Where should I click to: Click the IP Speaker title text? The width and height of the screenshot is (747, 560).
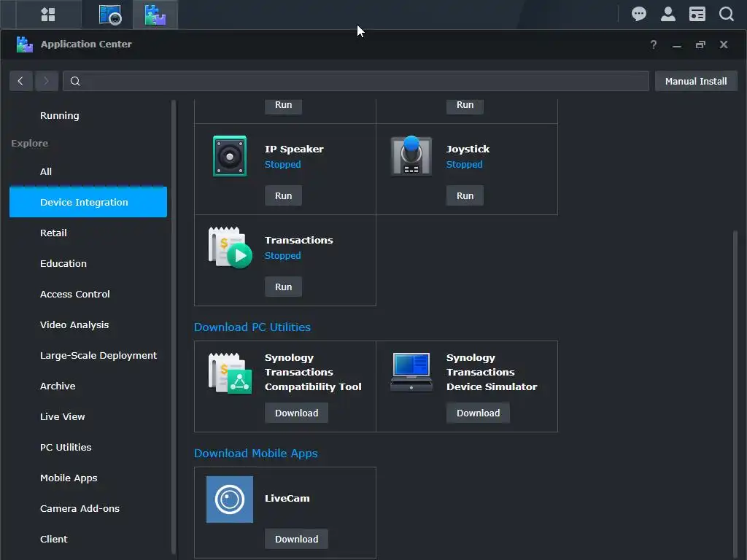pyautogui.click(x=294, y=149)
